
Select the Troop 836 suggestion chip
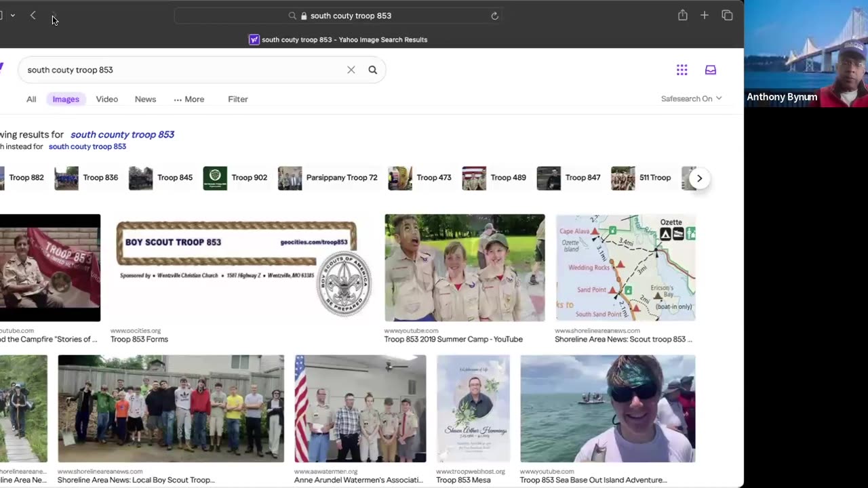point(87,178)
